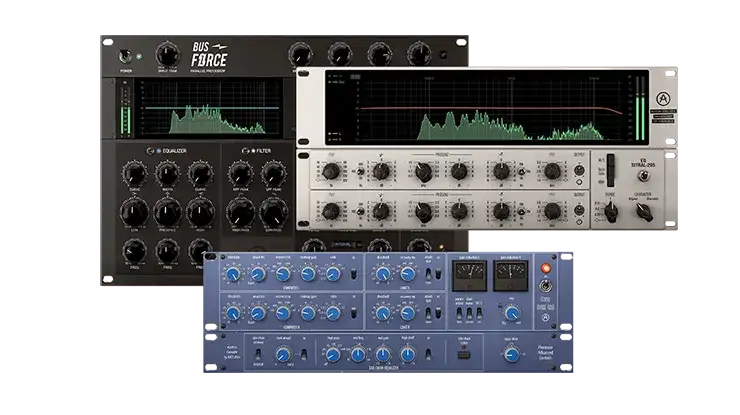Click the Width knob in Equalizer section
Screen dimensions: 740x415
coord(168,174)
